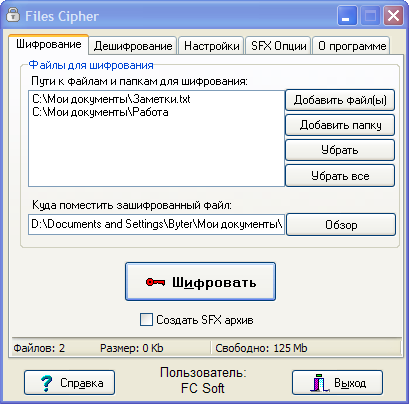Open the SFX Опции tab

point(279,46)
